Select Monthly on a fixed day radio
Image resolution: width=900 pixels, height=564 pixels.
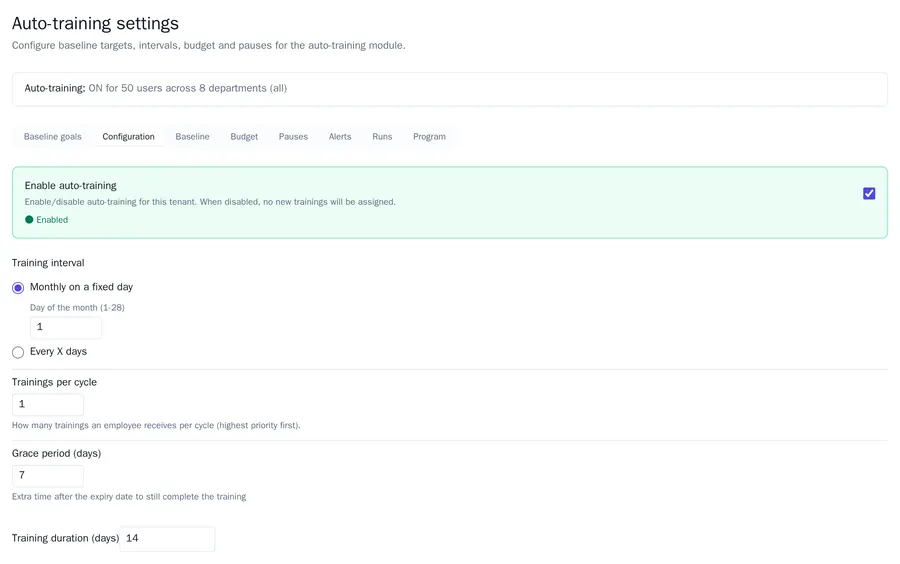(x=18, y=287)
